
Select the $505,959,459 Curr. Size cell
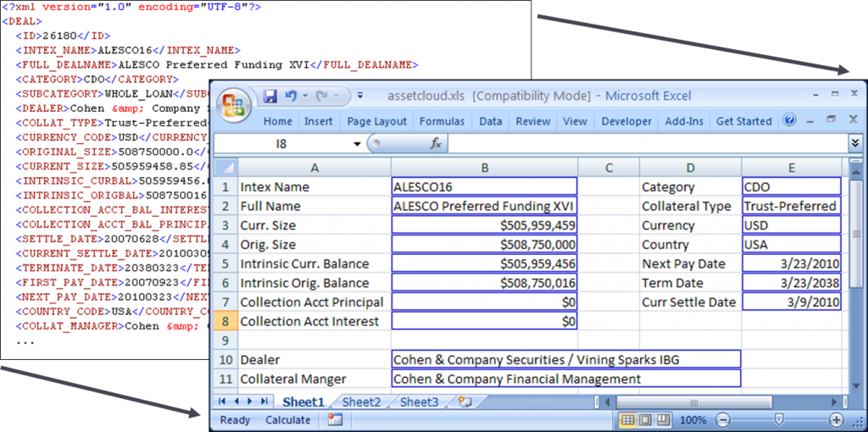click(484, 225)
